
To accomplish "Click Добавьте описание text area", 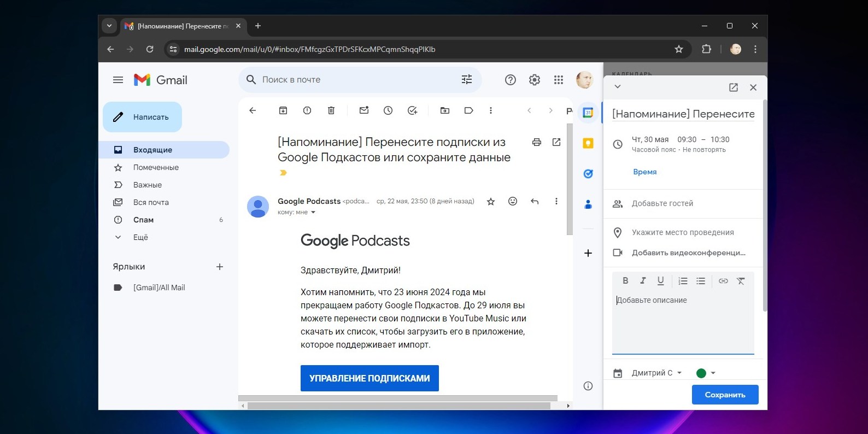I will tap(683, 322).
